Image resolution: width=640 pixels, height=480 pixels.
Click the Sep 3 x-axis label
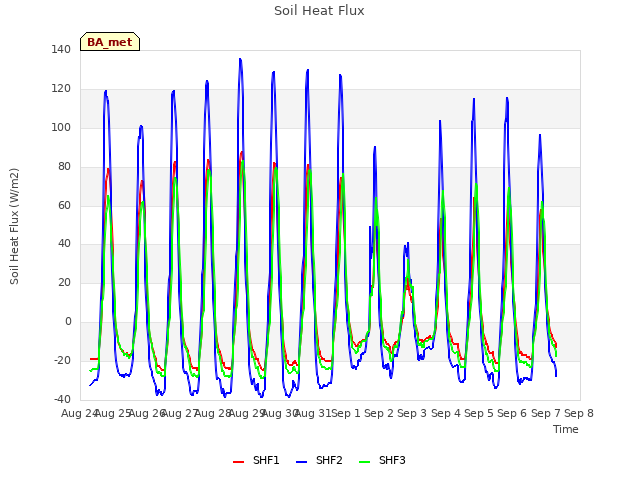tap(412, 413)
